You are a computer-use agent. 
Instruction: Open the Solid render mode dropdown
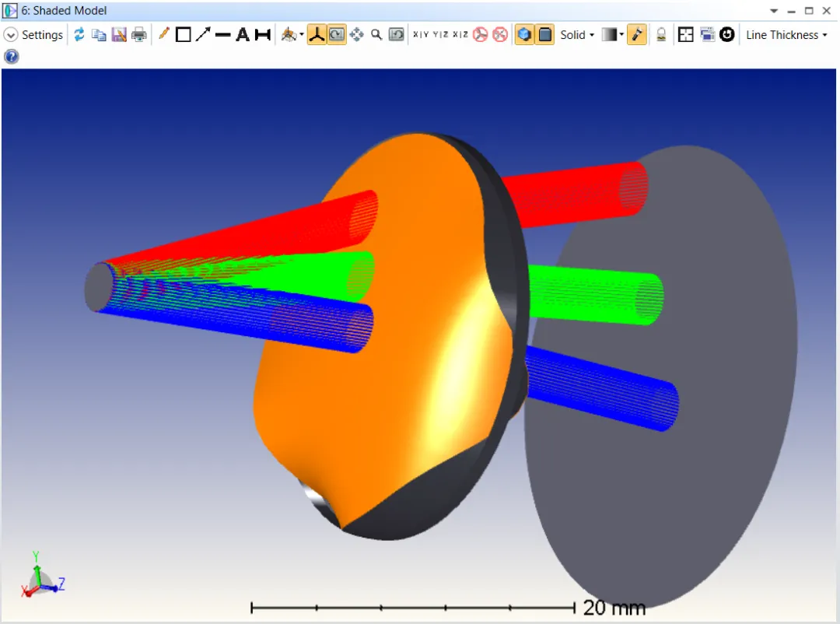[x=577, y=35]
